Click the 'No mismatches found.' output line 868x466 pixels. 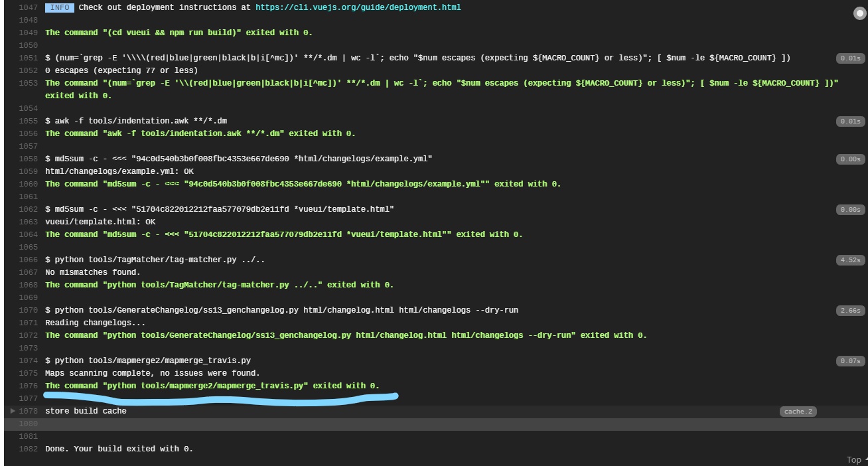(x=93, y=272)
